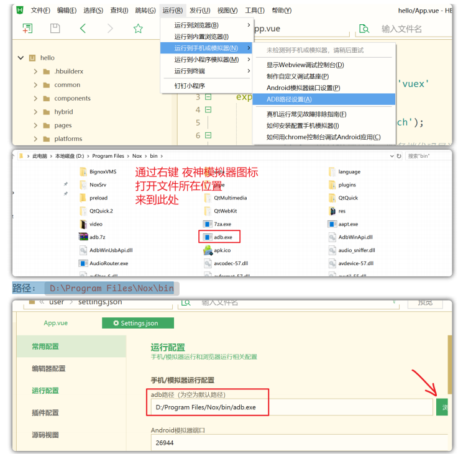Screen dimensions: 476x454
Task: Open the video folder icon
Action: [x=83, y=224]
